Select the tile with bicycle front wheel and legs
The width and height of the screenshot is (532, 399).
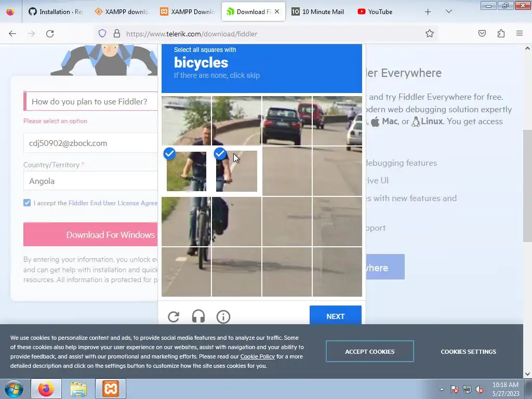(x=187, y=221)
